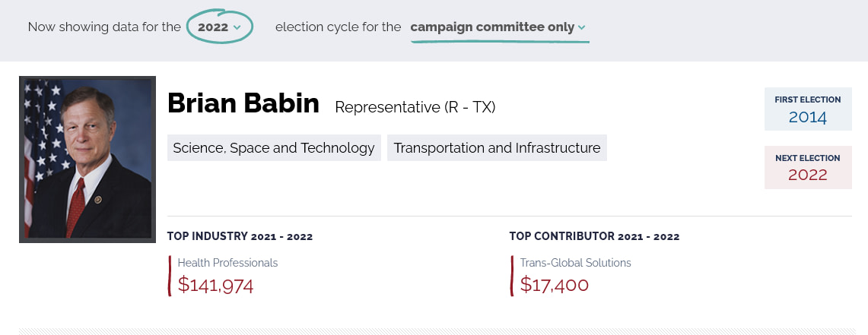Click the Top Industry 2021 - 2022 heading
Viewport: 868px width, 335px height.
point(240,236)
